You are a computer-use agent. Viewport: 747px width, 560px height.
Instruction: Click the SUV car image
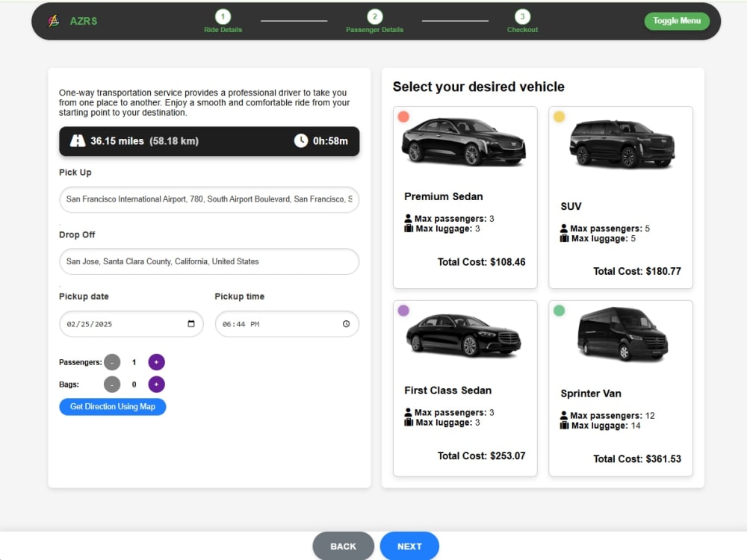click(622, 143)
